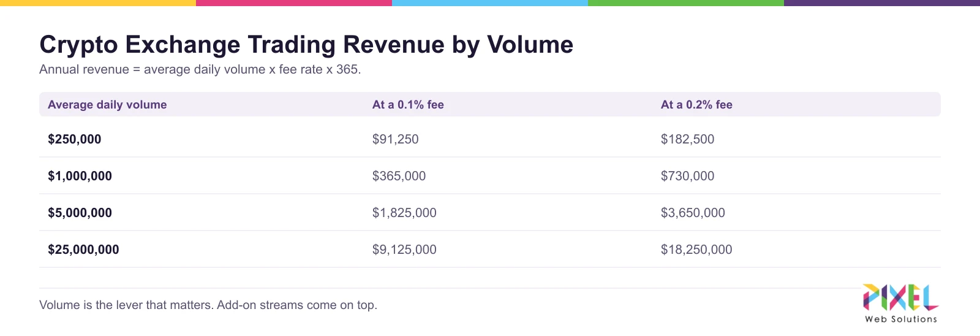Select the $250,000 volume cell
The width and height of the screenshot is (980, 336).
coord(75,139)
